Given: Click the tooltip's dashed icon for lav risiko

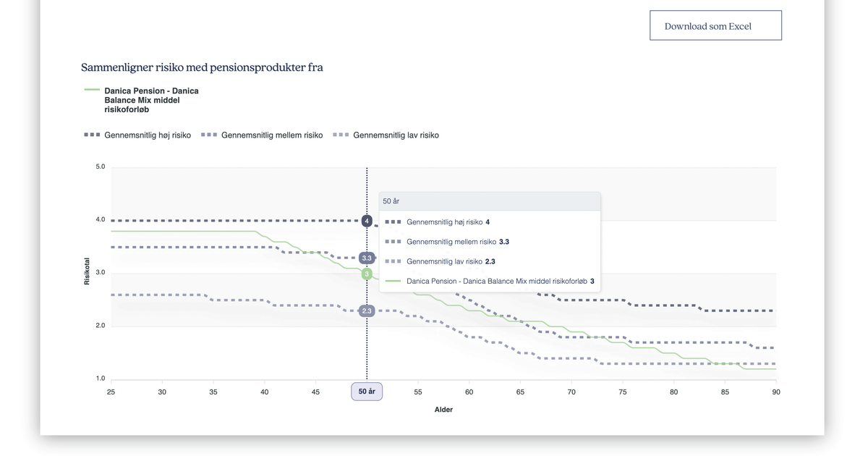Looking at the screenshot, I should point(393,261).
